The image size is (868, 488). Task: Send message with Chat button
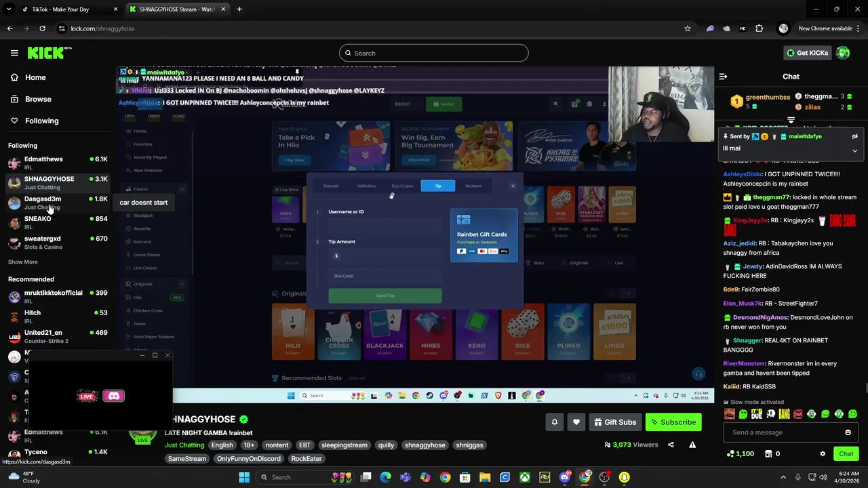click(846, 454)
